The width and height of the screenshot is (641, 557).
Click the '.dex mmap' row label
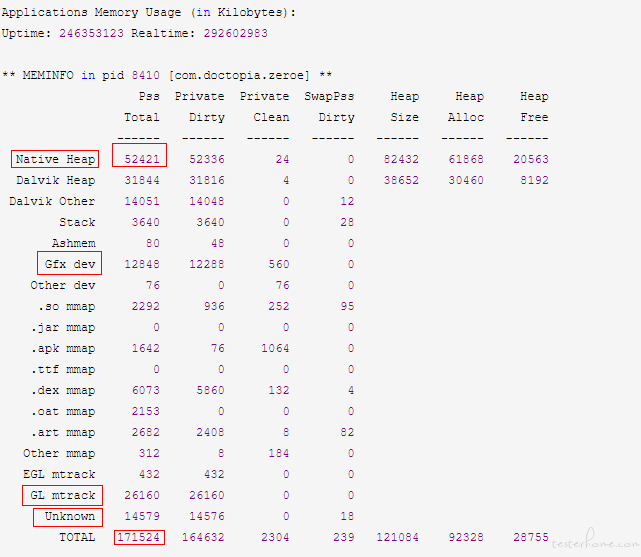(x=63, y=391)
